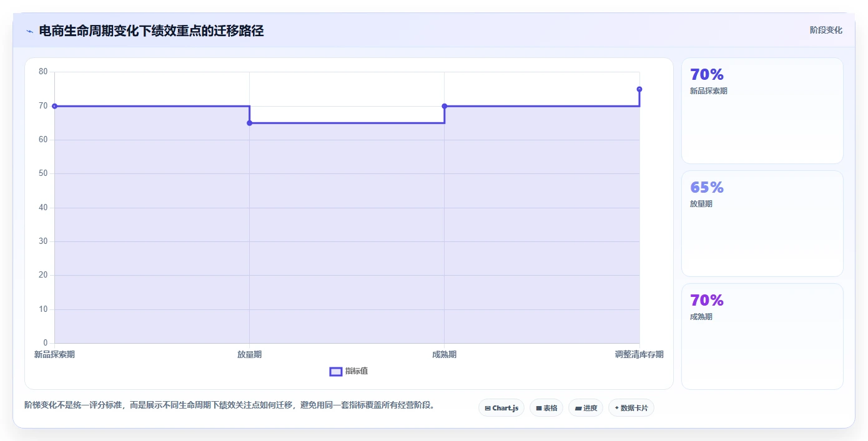868x441 pixels.
Task: Click the 调整清库存期 x-axis label
Action: (639, 354)
